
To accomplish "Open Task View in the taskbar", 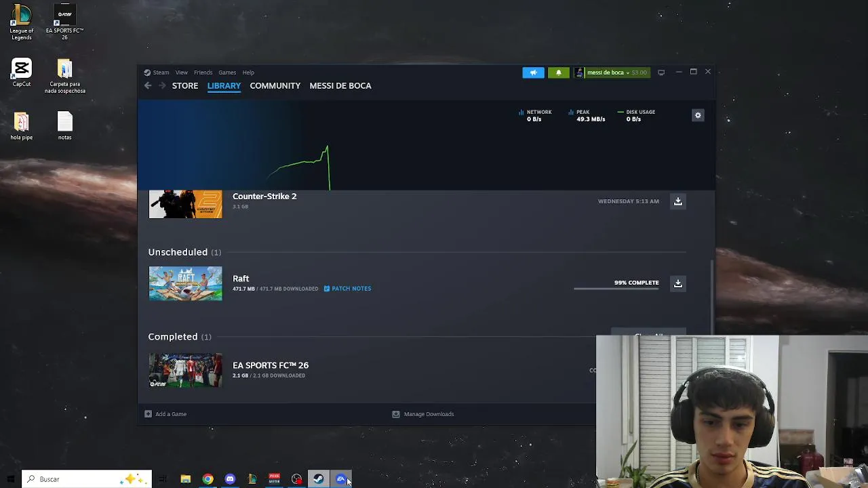I will click(163, 479).
